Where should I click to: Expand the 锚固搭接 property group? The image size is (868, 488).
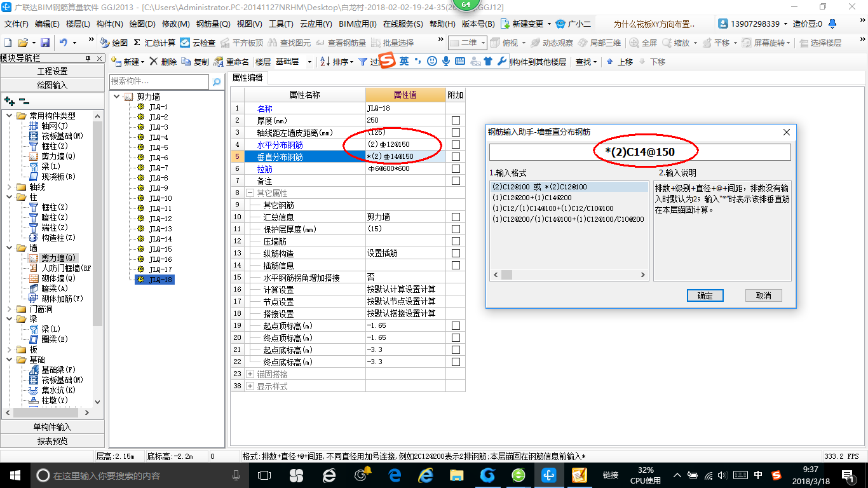click(250, 374)
